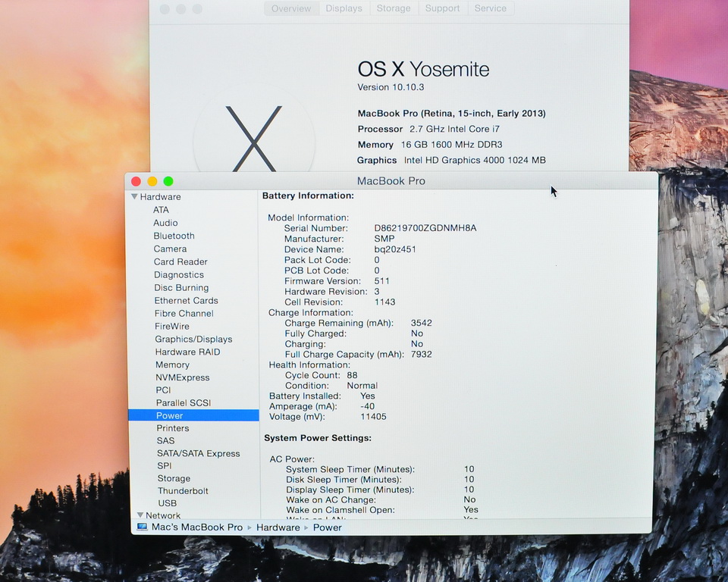Click Mac's MacBook Pro in path bar
This screenshot has width=728, height=582.
pos(197,527)
